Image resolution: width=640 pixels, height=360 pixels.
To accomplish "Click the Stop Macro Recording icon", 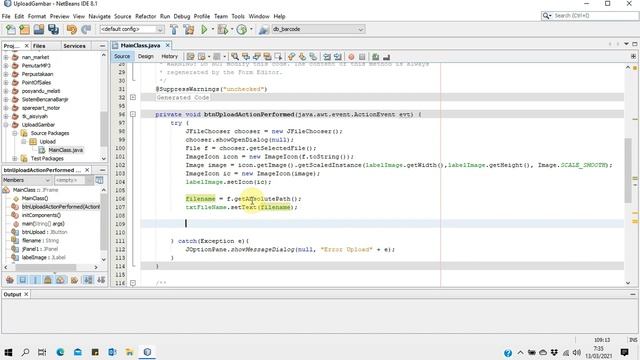I will 362,57.
